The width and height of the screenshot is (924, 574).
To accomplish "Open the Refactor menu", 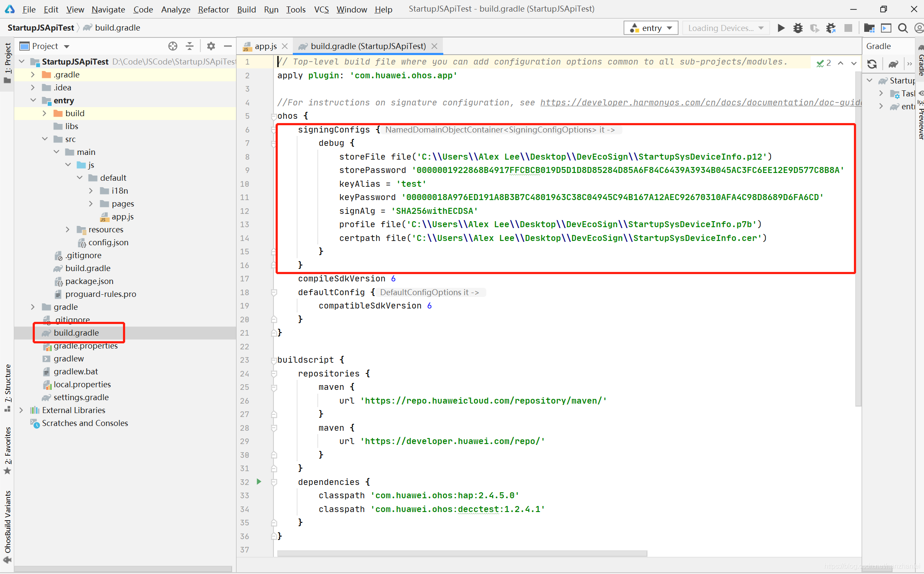I will click(x=213, y=9).
